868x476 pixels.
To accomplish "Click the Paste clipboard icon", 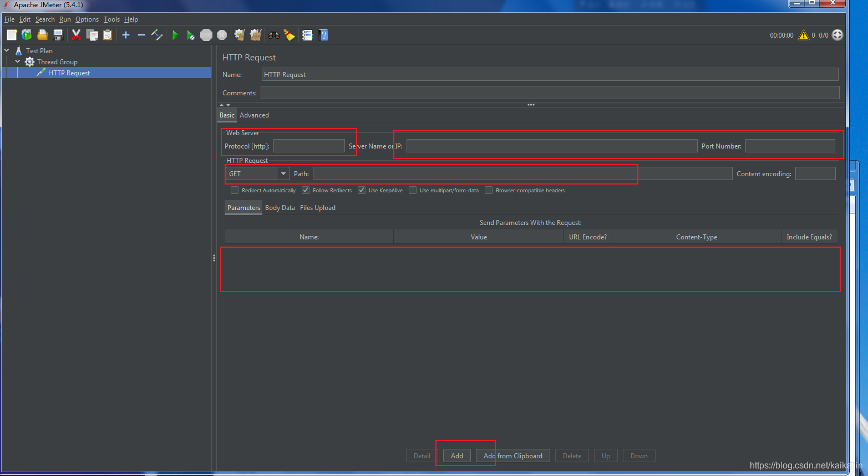I will 108,35.
